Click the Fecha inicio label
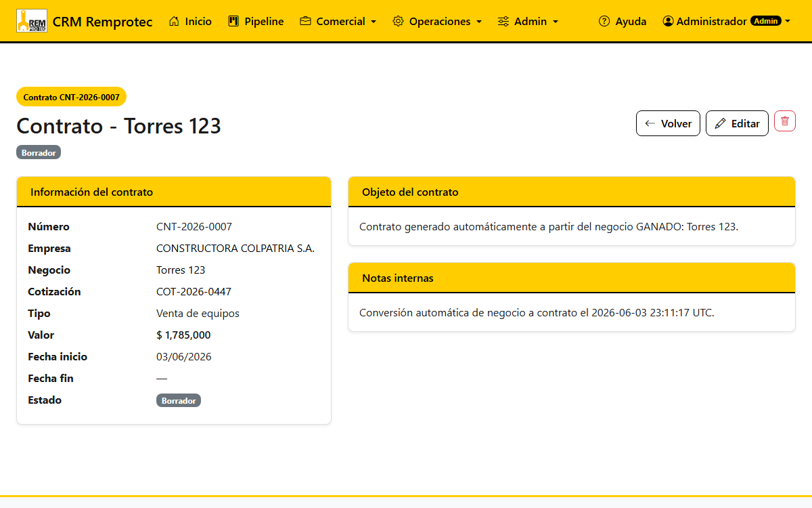Screen dimensions: 812x508 tap(58, 357)
